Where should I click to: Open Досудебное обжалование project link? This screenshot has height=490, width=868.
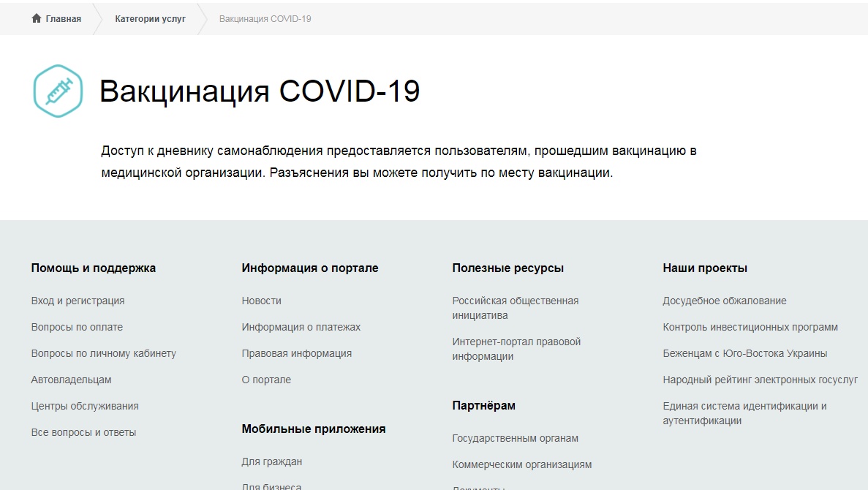point(724,301)
